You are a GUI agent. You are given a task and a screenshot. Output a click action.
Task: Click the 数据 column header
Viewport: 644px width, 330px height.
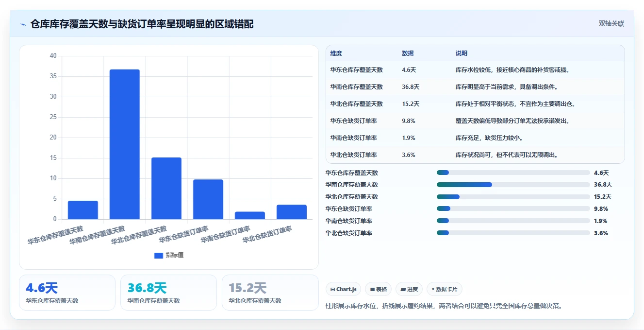(408, 53)
